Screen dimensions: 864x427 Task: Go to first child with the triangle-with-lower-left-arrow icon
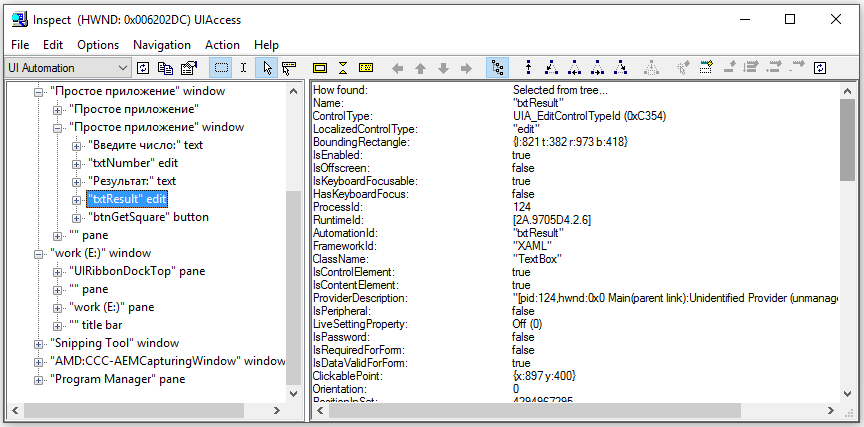[x=552, y=68]
